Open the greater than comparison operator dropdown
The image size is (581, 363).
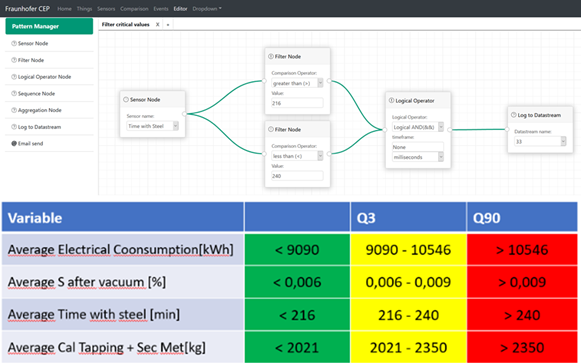pos(297,83)
